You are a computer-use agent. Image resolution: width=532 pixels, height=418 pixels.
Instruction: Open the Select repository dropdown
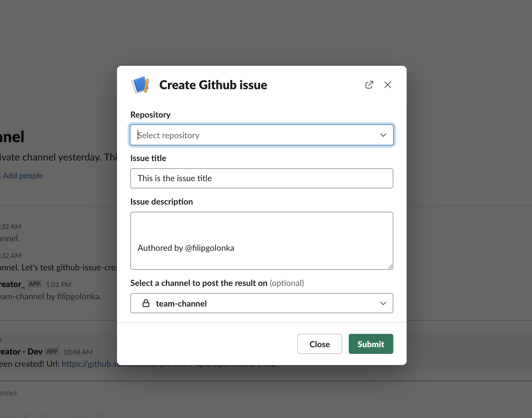(262, 135)
